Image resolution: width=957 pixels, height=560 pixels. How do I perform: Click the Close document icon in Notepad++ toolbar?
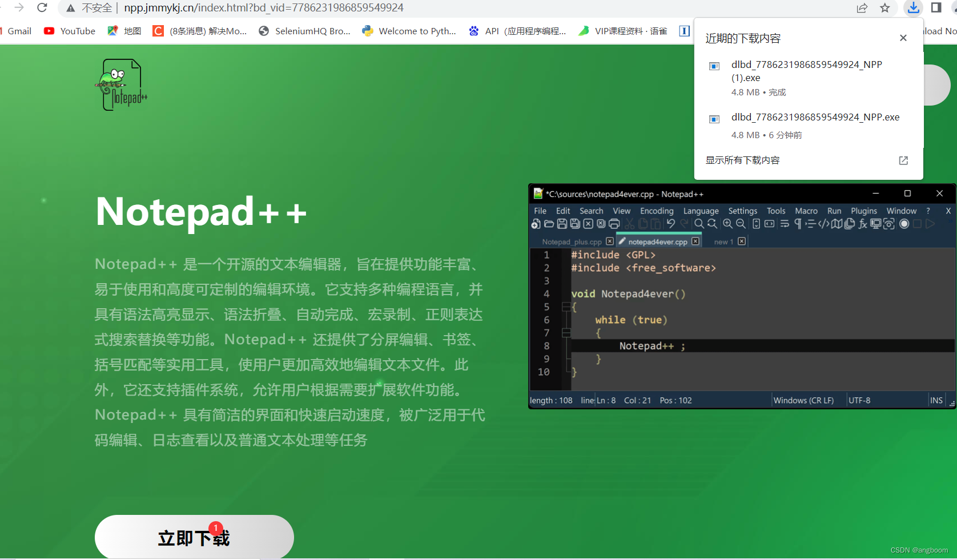(x=588, y=224)
